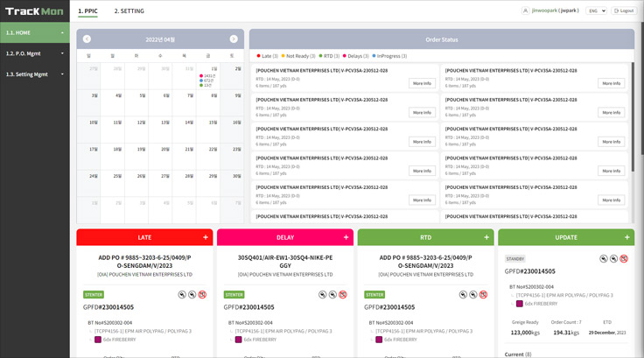Image resolution: width=644 pixels, height=358 pixels.
Task: Click the plus icon on DELAY header
Action: pos(346,237)
